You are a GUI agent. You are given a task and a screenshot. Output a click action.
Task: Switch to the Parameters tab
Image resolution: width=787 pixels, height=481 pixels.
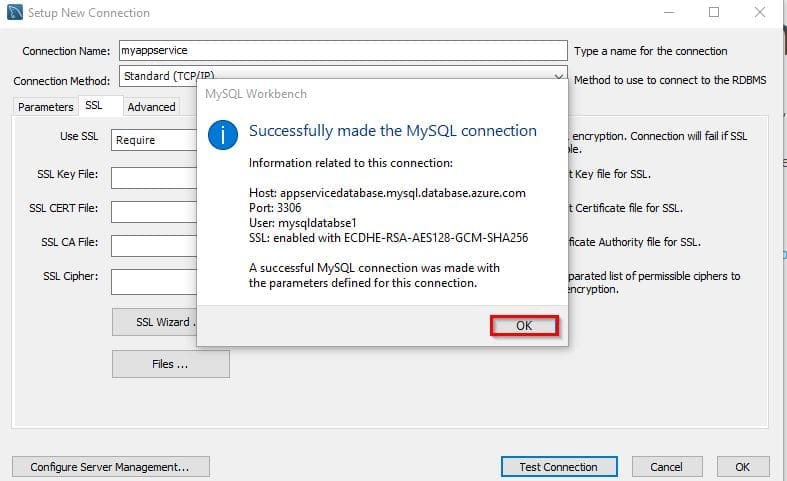tap(46, 106)
